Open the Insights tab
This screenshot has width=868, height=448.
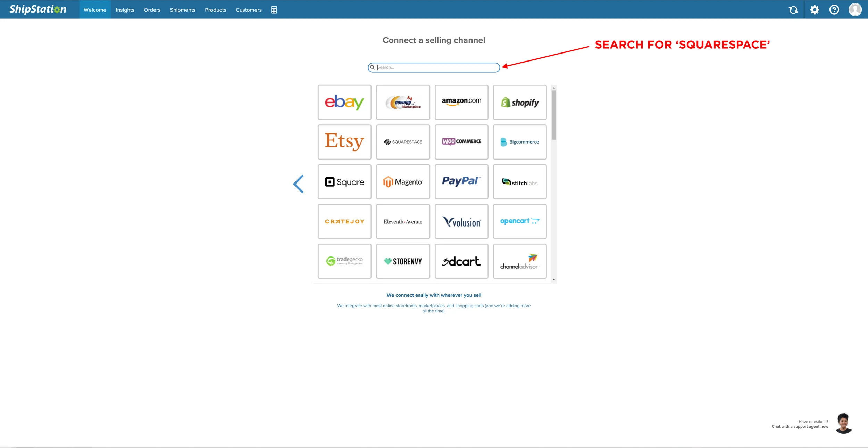tap(125, 10)
